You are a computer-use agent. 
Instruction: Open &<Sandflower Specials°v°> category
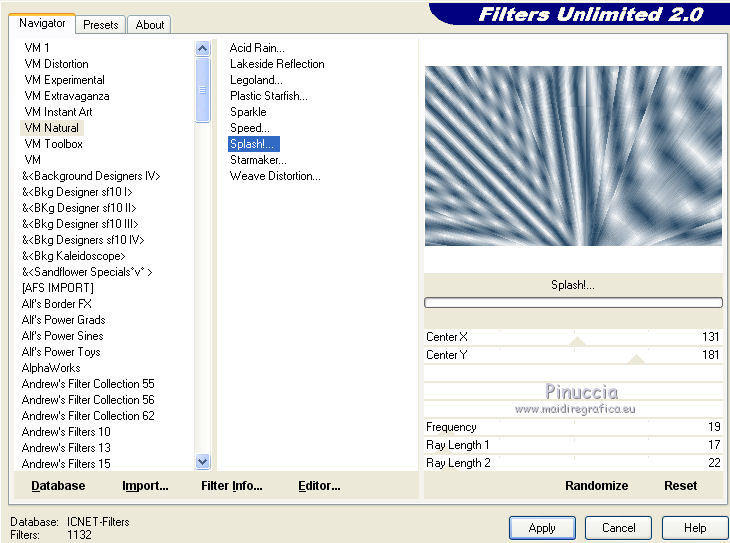click(87, 272)
